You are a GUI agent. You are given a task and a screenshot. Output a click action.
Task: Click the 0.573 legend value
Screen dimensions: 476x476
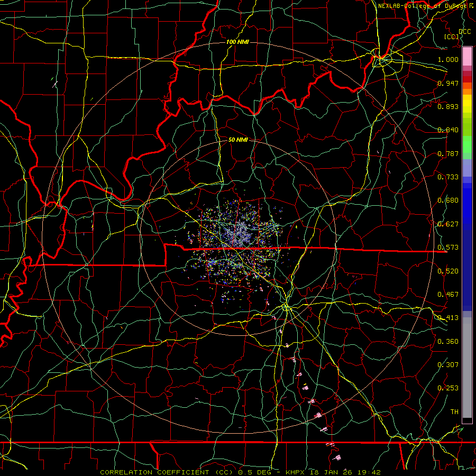pos(448,248)
